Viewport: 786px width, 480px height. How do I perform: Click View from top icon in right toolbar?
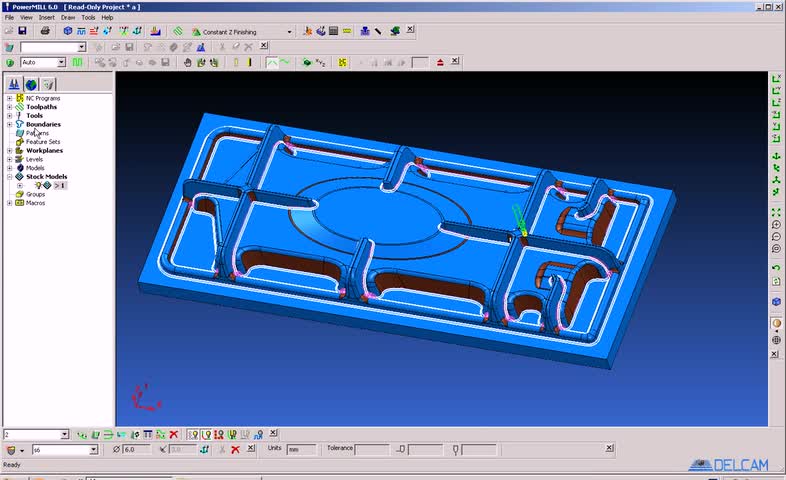coord(776,102)
